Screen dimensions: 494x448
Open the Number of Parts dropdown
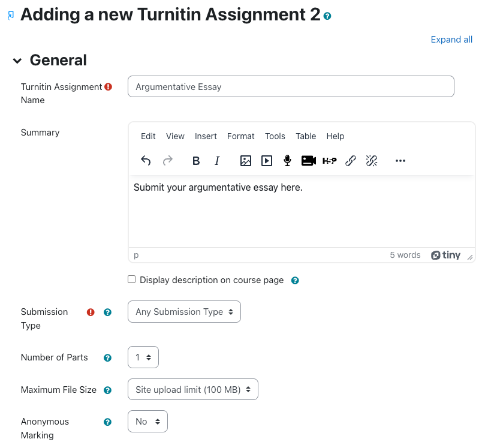[x=143, y=357]
